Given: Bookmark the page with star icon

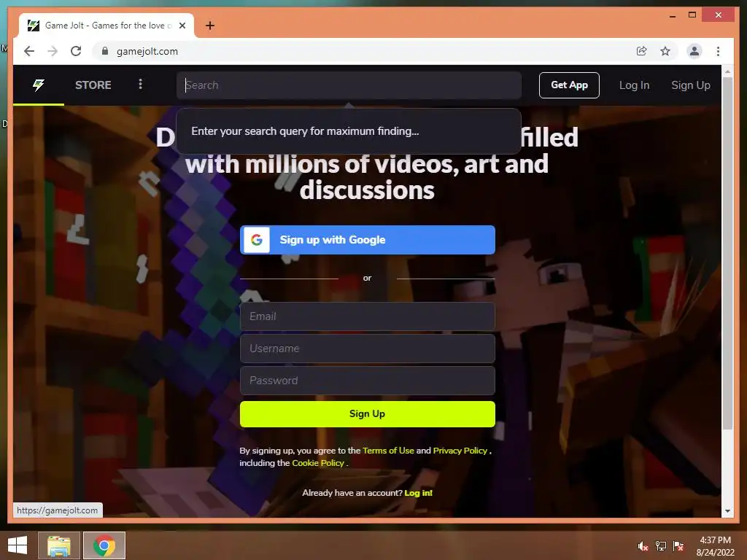Looking at the screenshot, I should pyautogui.click(x=665, y=51).
